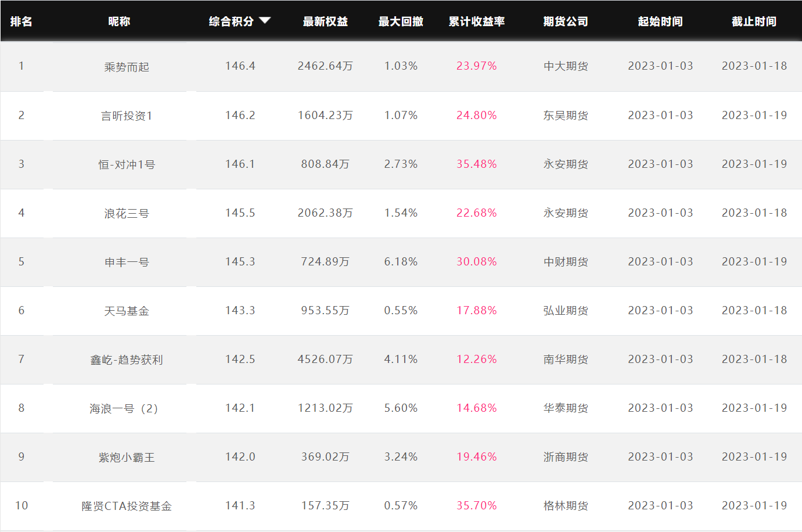
Task: Select rank 10 end date 2023-01-19
Action: pyautogui.click(x=754, y=505)
